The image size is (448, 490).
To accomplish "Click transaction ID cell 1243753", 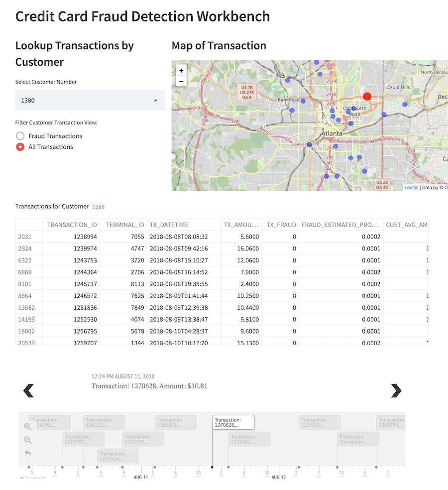I will pos(71,260).
